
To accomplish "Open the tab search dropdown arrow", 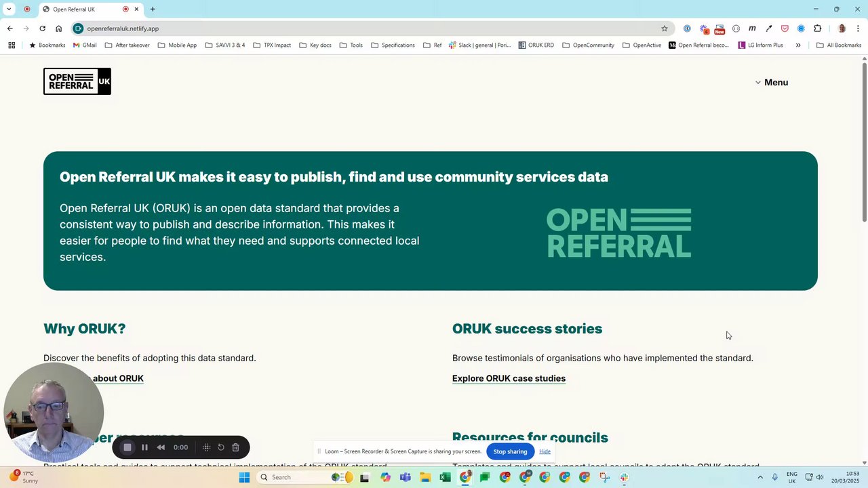I will (x=9, y=9).
